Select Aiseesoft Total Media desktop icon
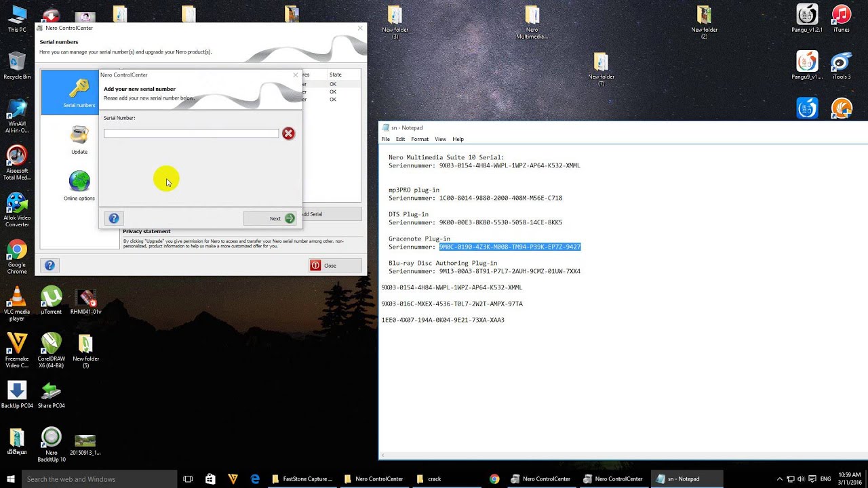Viewport: 868px width, 488px height. point(18,163)
